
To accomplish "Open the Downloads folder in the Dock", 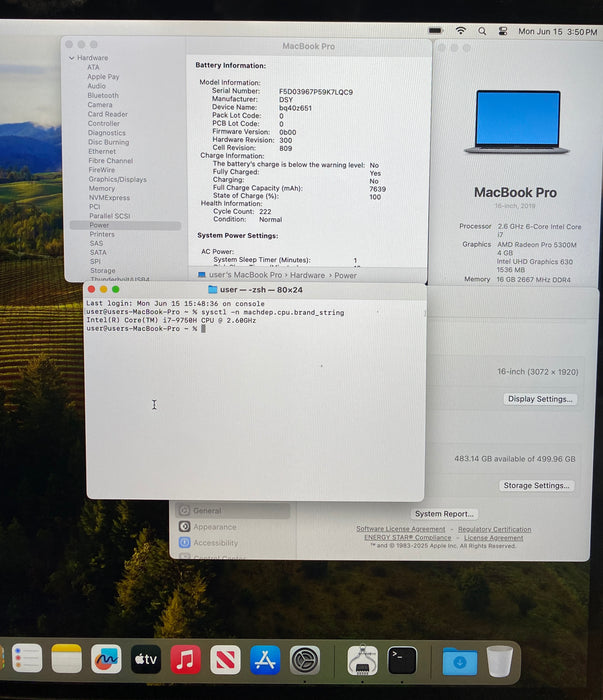I will pos(460,661).
